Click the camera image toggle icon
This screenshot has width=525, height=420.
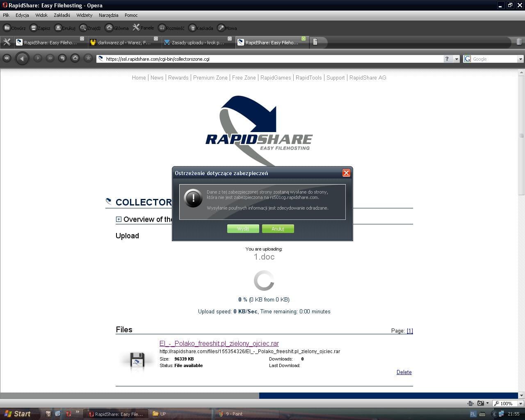tap(480, 403)
